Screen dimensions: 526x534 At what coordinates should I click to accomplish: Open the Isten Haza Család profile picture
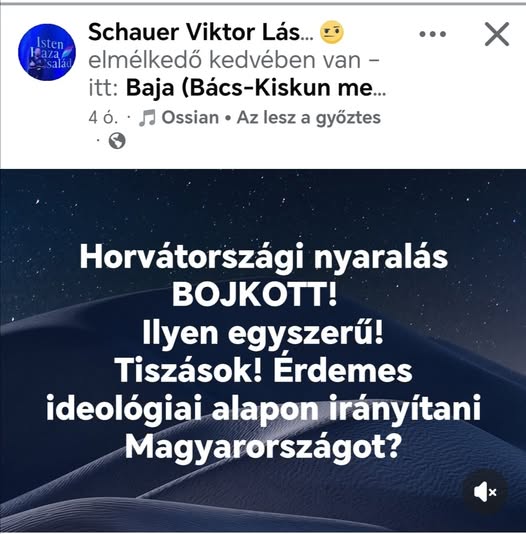(x=47, y=52)
